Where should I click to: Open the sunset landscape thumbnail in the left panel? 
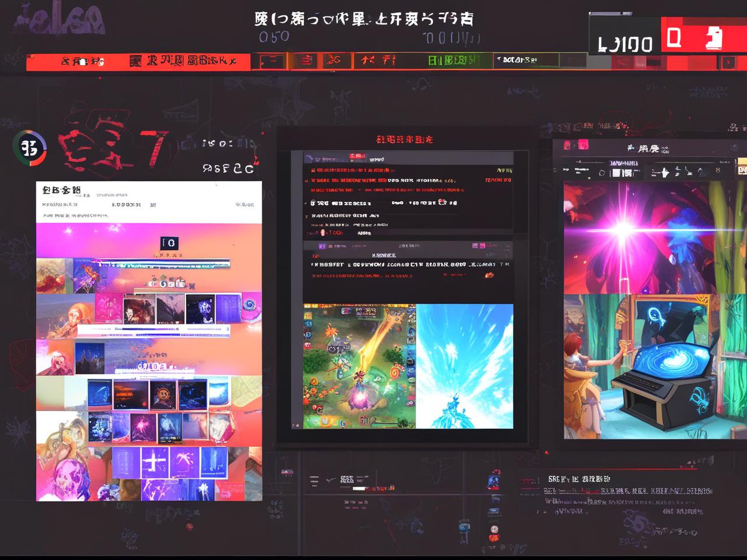coord(130,395)
